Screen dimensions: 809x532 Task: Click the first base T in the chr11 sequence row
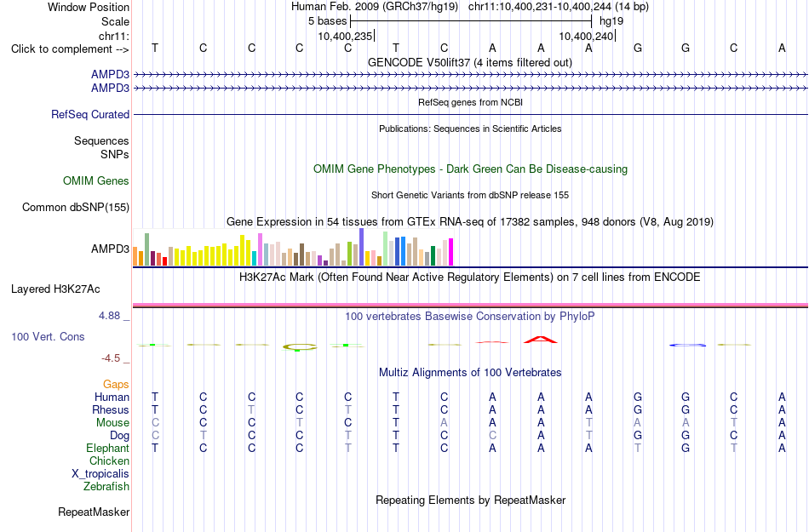click(x=155, y=49)
